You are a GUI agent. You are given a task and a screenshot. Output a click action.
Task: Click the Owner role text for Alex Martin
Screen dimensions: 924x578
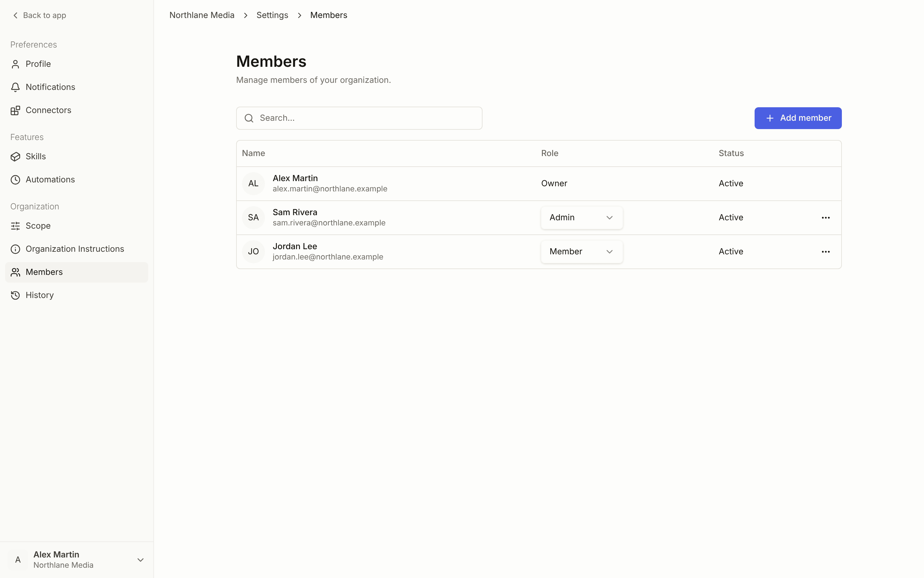pyautogui.click(x=554, y=183)
